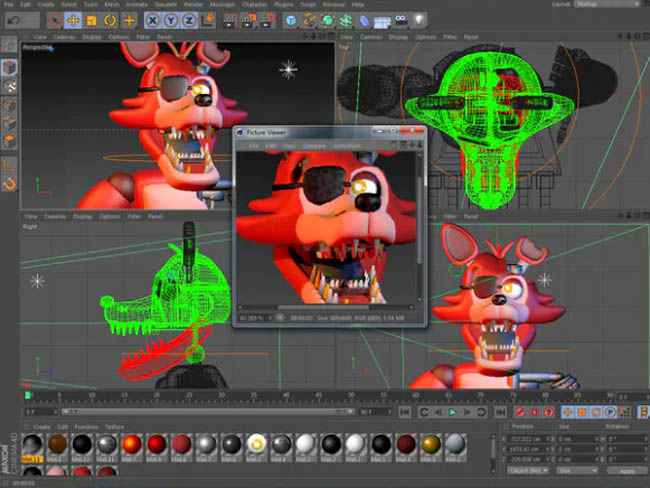Image resolution: width=650 pixels, height=488 pixels.
Task: Activate the Rotate tool
Action: pos(110,20)
